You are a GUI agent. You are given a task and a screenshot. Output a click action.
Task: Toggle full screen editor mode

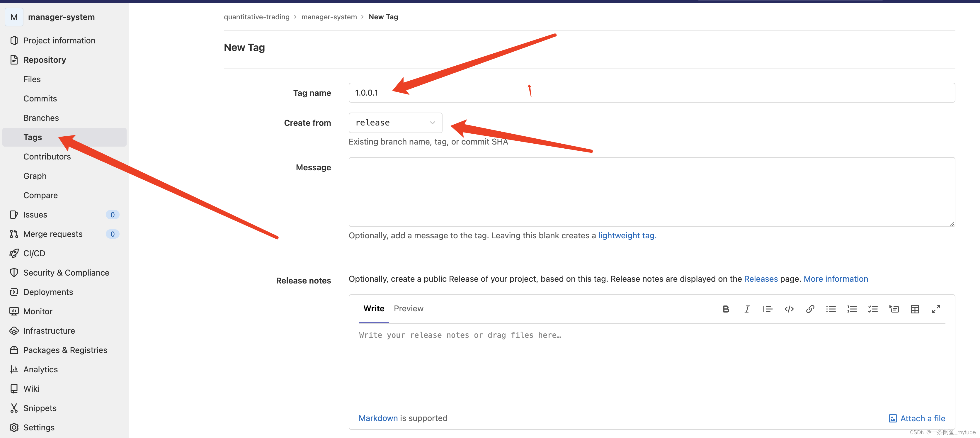click(x=936, y=309)
